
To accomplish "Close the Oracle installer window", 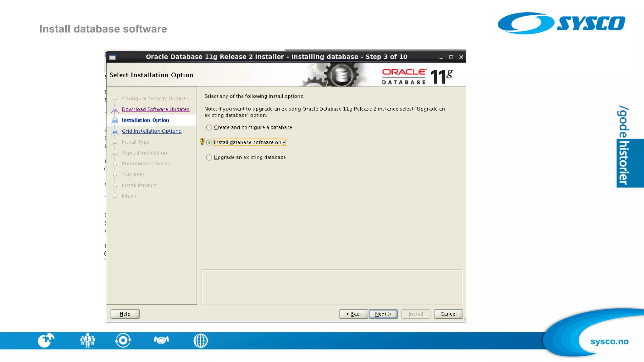I will pyautogui.click(x=461, y=57).
